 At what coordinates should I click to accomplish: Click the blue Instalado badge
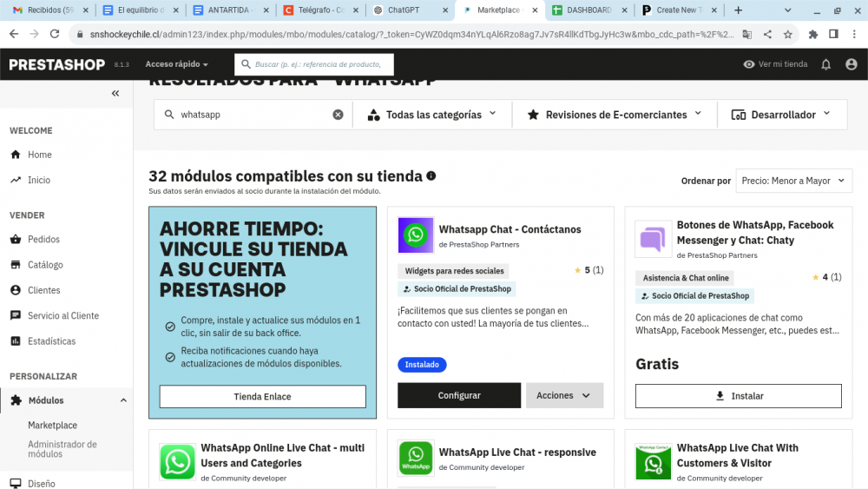tap(422, 365)
